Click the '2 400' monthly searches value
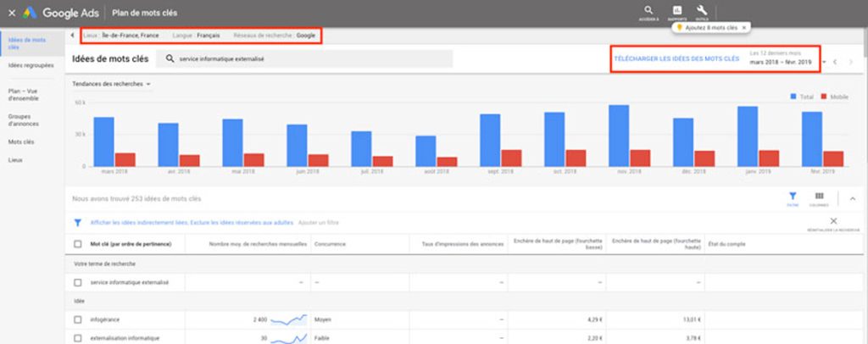Image resolution: width=868 pixels, height=344 pixels. [260, 319]
